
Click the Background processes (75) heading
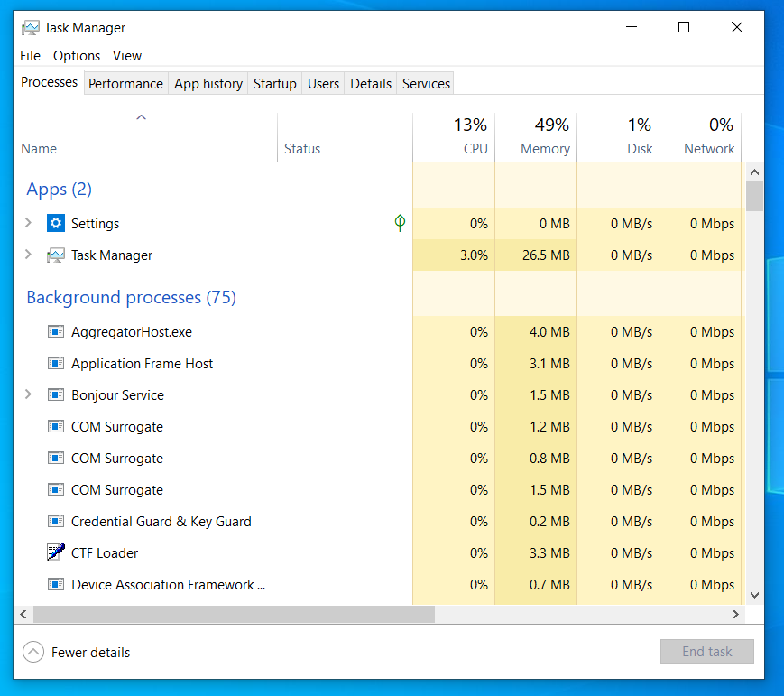131,297
